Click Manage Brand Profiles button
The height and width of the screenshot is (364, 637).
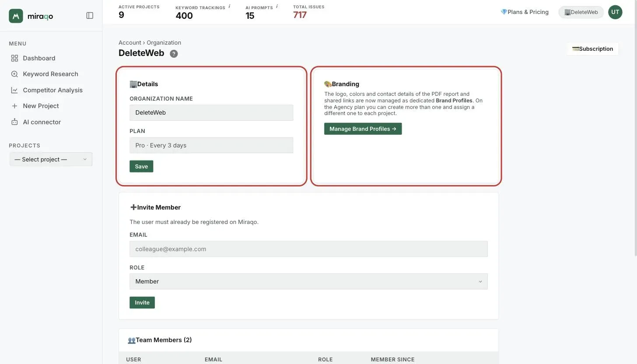(x=363, y=129)
